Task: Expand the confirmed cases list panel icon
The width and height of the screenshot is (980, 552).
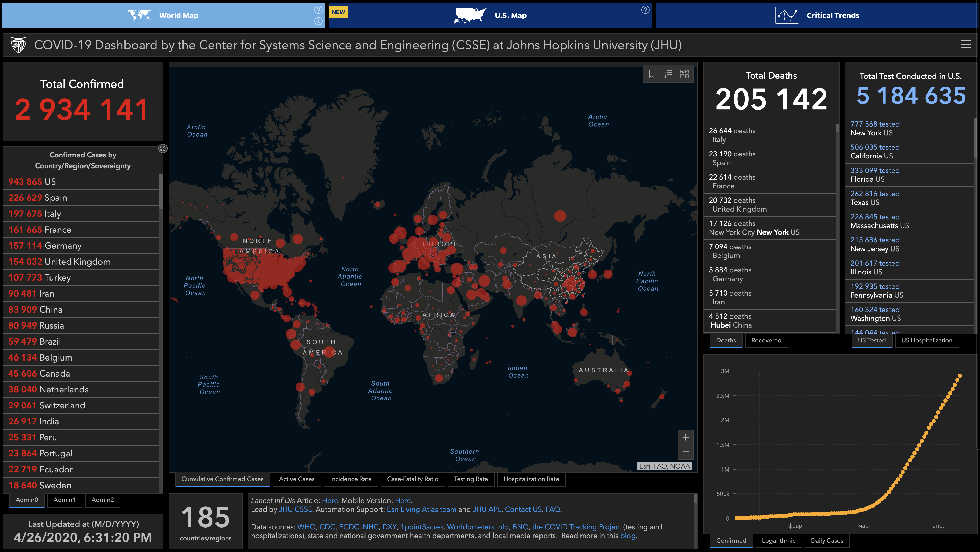Action: (x=163, y=148)
